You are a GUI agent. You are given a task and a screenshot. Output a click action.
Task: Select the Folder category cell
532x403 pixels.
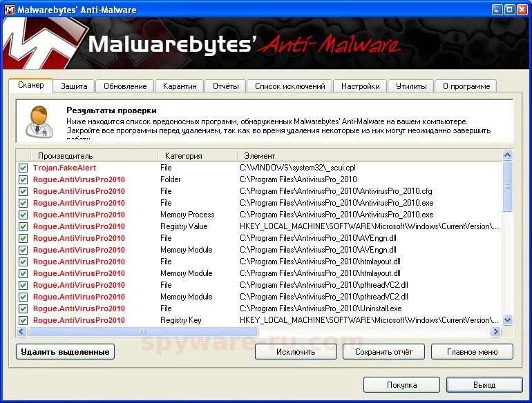[x=171, y=179]
